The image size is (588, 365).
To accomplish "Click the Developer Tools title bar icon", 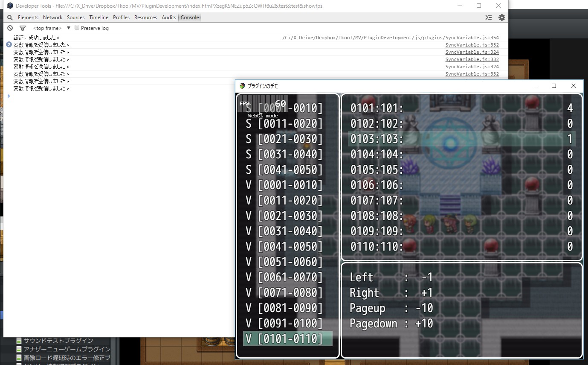I will pyautogui.click(x=10, y=6).
